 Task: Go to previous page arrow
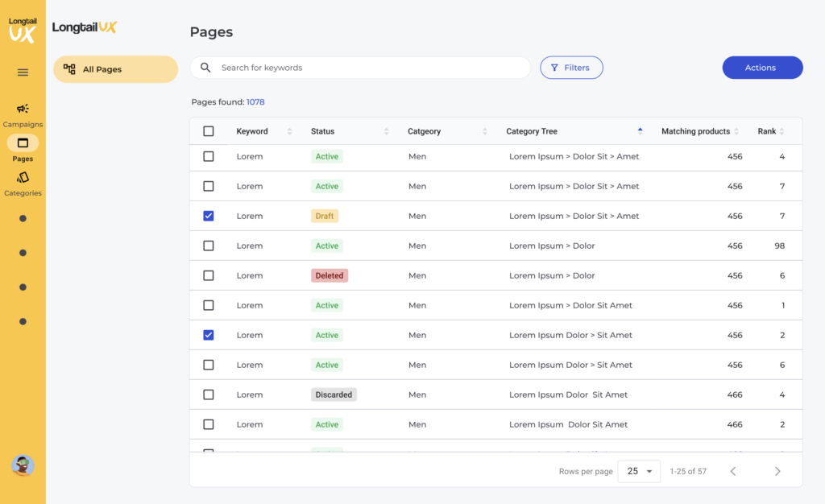[733, 471]
